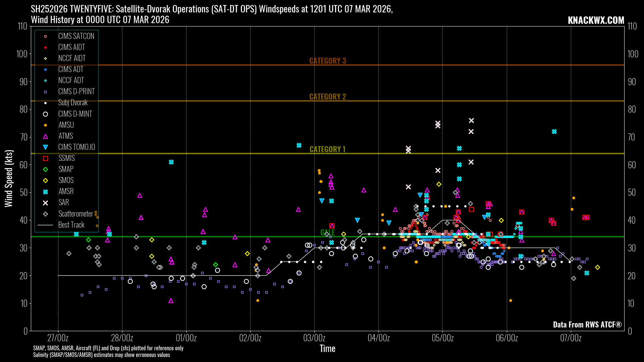Click the 02/00z time axis tick label
This screenshot has height=362, width=644.
tap(250, 338)
